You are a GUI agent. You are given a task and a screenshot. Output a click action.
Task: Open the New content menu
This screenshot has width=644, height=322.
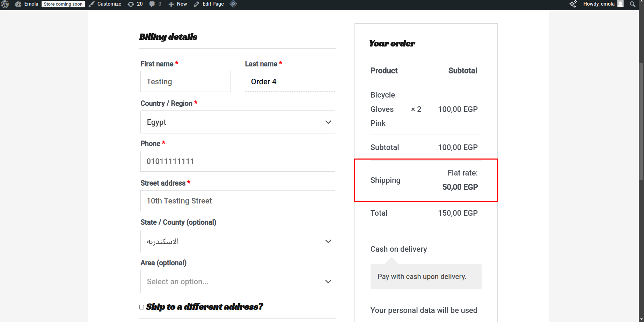[x=177, y=4]
